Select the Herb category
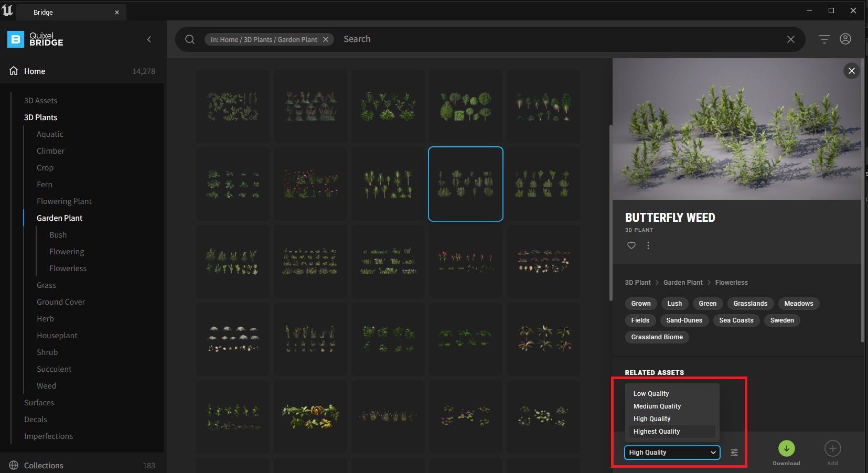This screenshot has height=473, width=868. pos(45,319)
